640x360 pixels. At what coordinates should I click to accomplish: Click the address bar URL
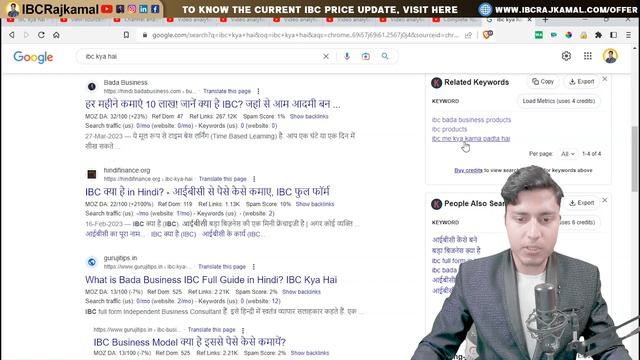(x=305, y=35)
